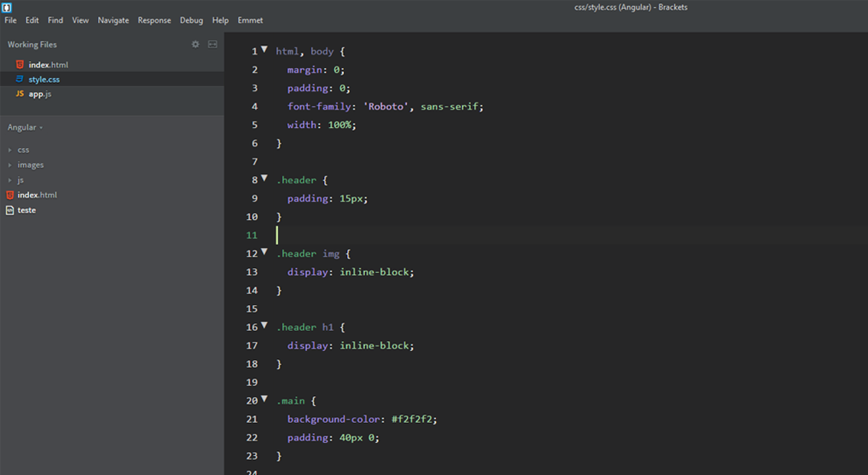This screenshot has height=475, width=868.
Task: Expand the images folder
Action: (30, 165)
